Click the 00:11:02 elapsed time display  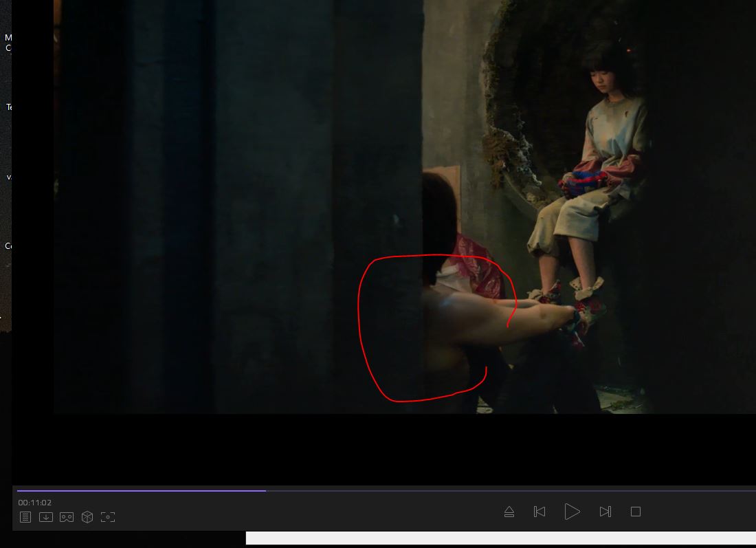pos(35,503)
